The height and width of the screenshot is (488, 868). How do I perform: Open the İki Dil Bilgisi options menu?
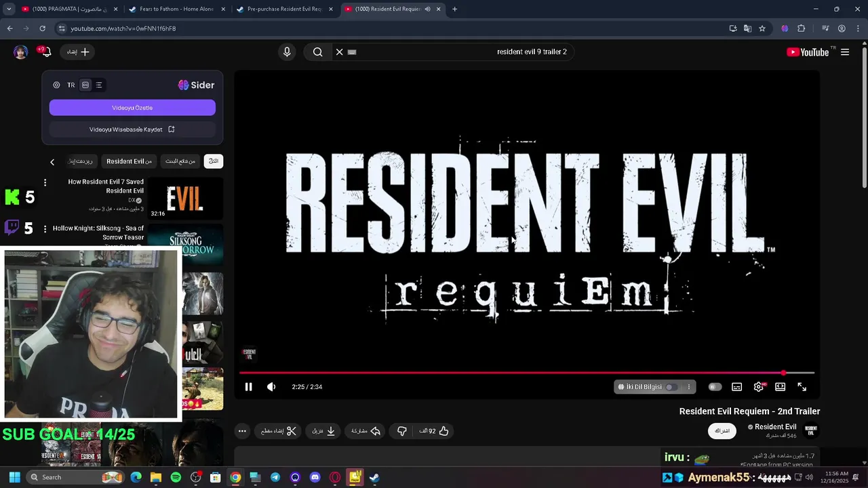pos(689,387)
